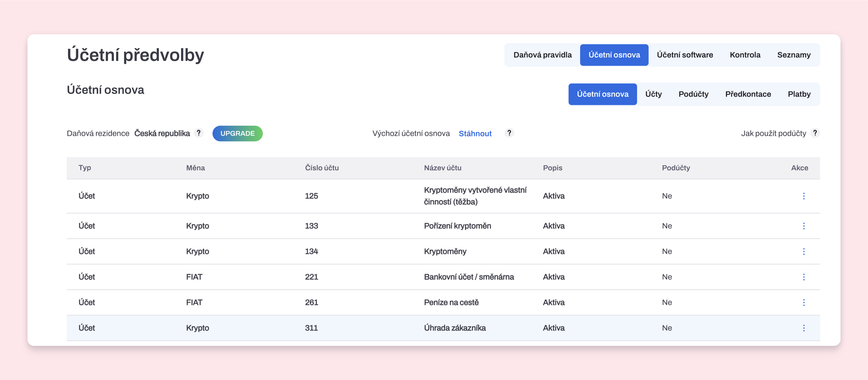Select 'Úhrada zákazníka' account name
The width and height of the screenshot is (868, 380).
(455, 328)
